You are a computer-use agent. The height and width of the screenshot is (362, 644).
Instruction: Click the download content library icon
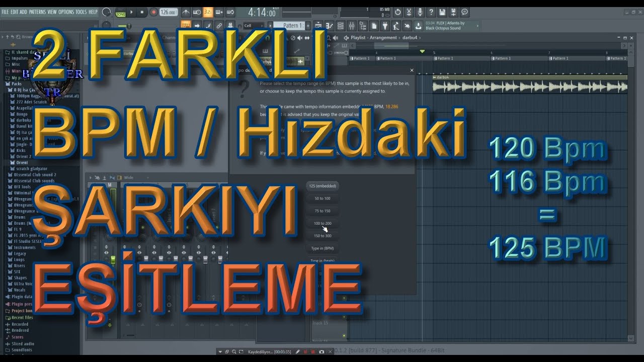[418, 26]
